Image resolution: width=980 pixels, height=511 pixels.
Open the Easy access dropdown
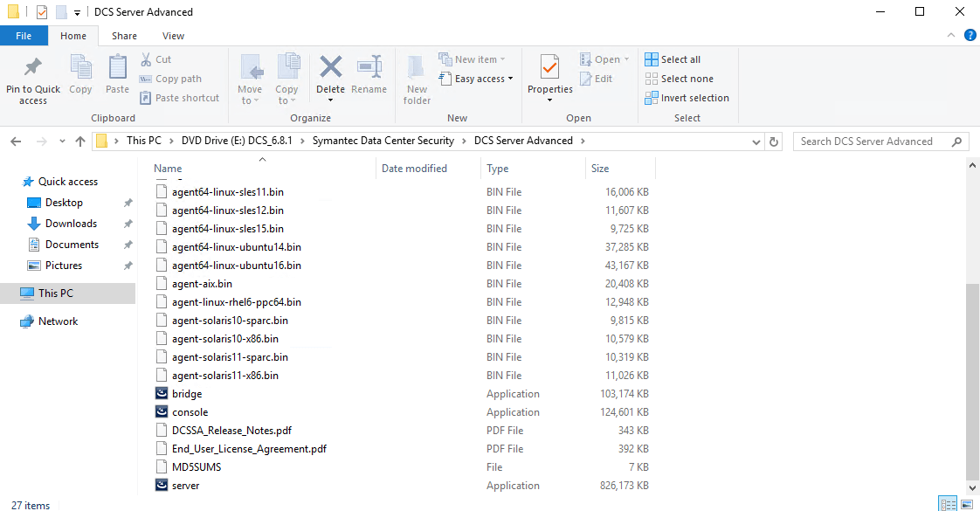[x=476, y=79]
